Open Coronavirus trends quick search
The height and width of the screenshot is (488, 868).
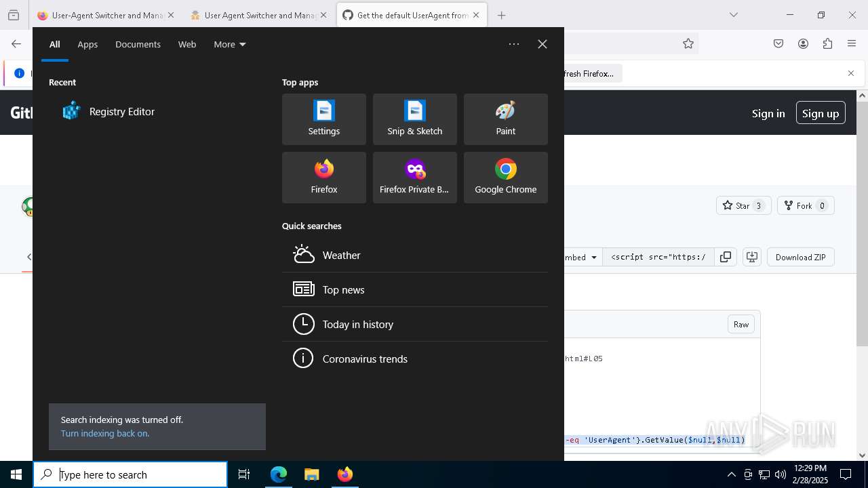(x=415, y=359)
